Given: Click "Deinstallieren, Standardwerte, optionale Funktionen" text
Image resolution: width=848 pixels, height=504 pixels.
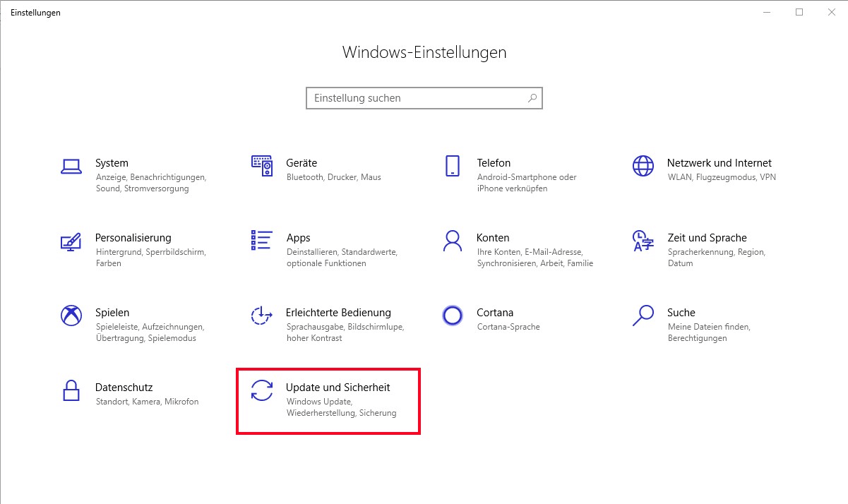Looking at the screenshot, I should pyautogui.click(x=342, y=258).
